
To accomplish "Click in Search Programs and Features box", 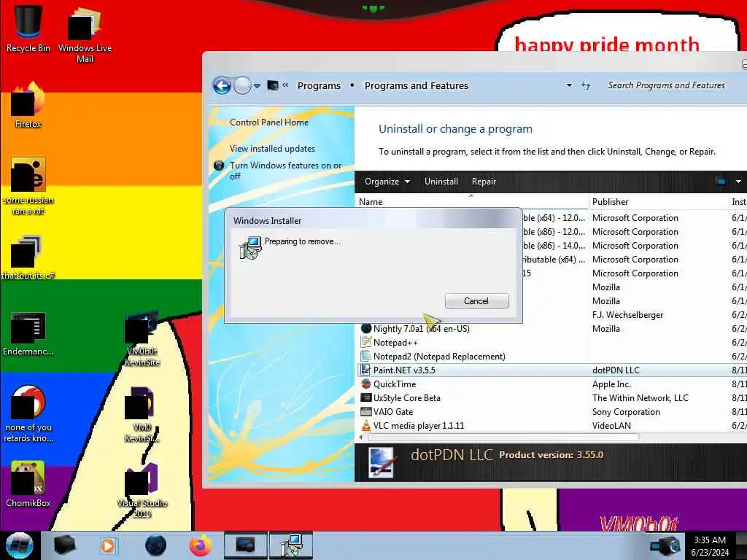I will (x=667, y=85).
